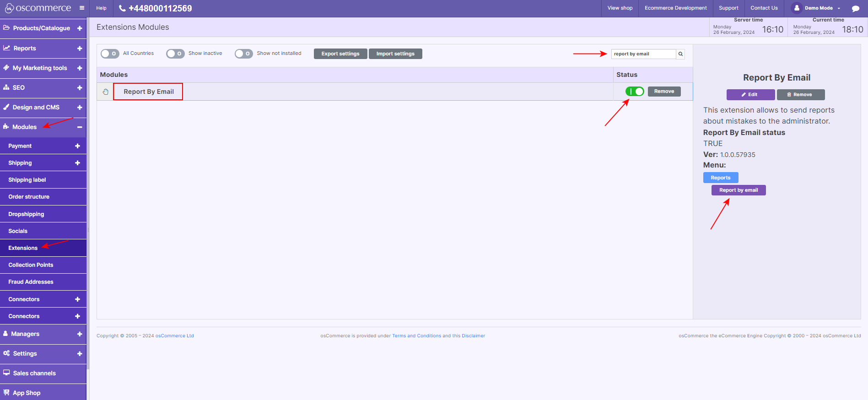This screenshot has width=868, height=400.
Task: Open Order structure menu item
Action: (43, 197)
